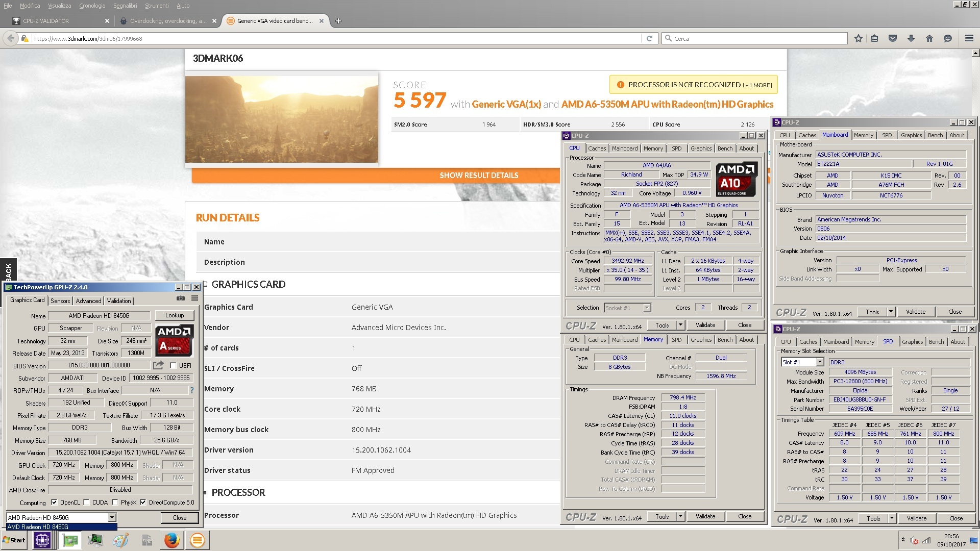
Task: Toggle the DirectCompute 5.0 checkbox
Action: [x=143, y=503]
